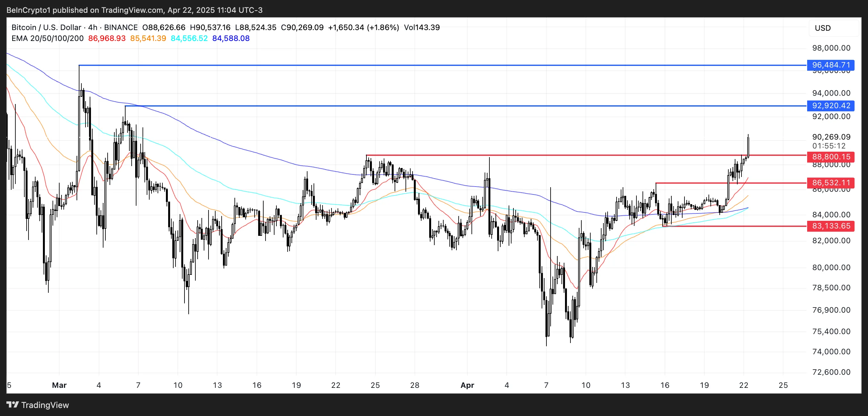The height and width of the screenshot is (416, 868).
Task: Click the cyan EMA 100 value 84,556.52
Action: pyautogui.click(x=189, y=38)
